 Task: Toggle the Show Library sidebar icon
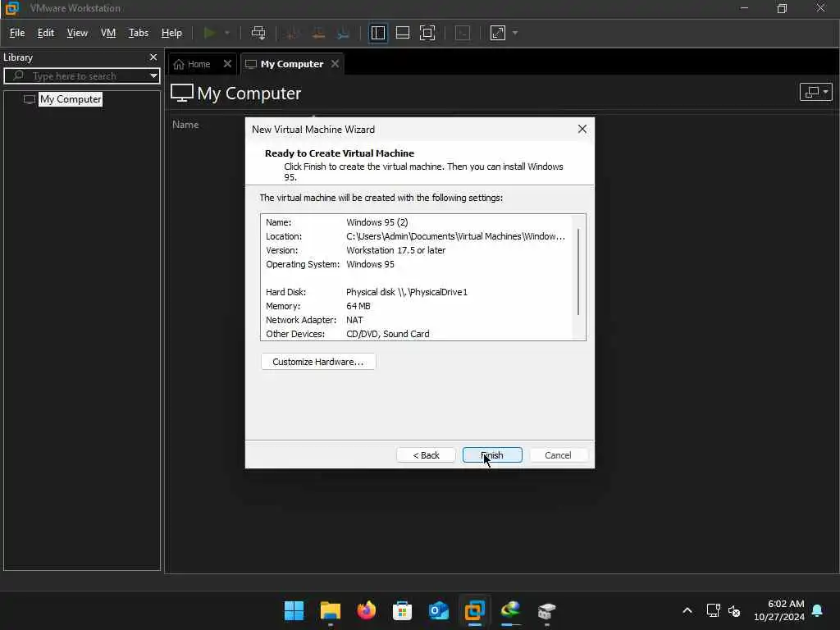point(377,33)
